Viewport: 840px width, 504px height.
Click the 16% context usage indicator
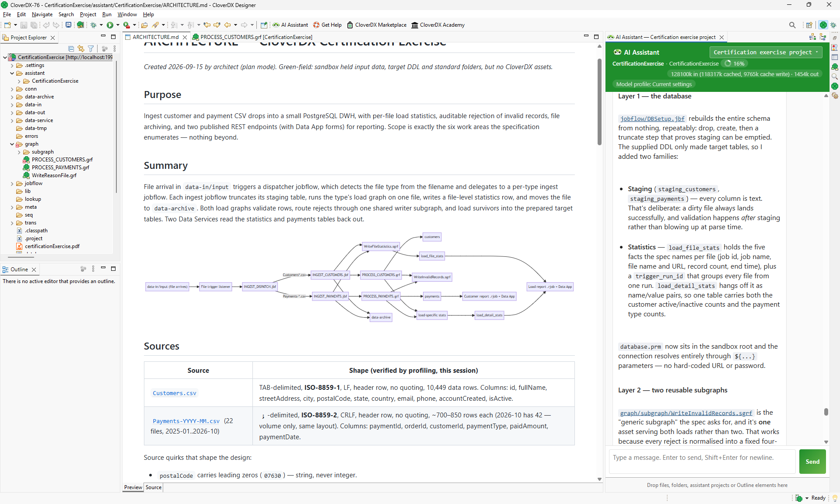(735, 64)
